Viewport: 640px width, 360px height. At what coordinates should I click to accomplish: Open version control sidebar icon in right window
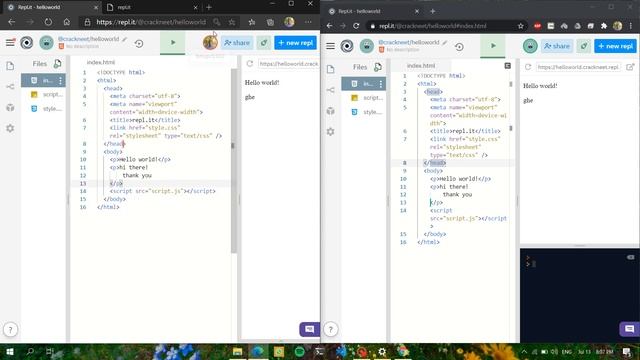[x=330, y=90]
